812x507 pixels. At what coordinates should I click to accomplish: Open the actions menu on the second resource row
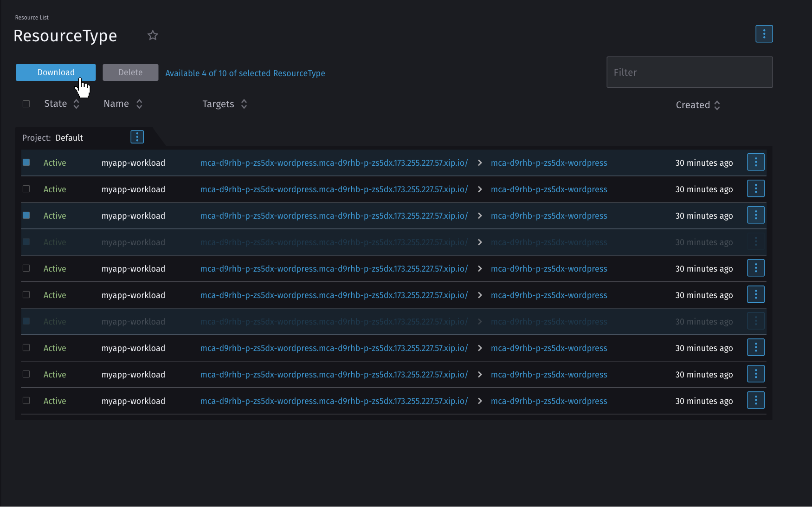pos(755,188)
